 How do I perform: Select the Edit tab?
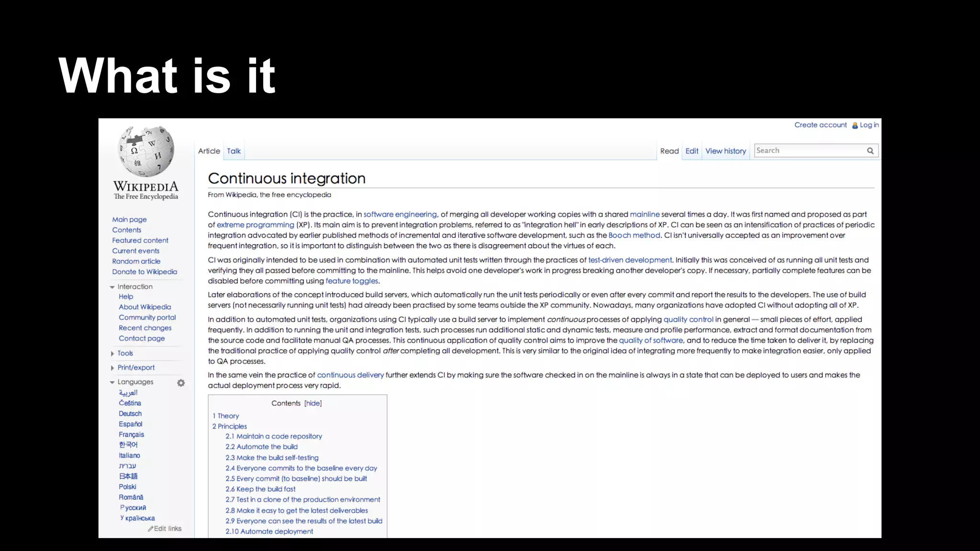point(691,151)
